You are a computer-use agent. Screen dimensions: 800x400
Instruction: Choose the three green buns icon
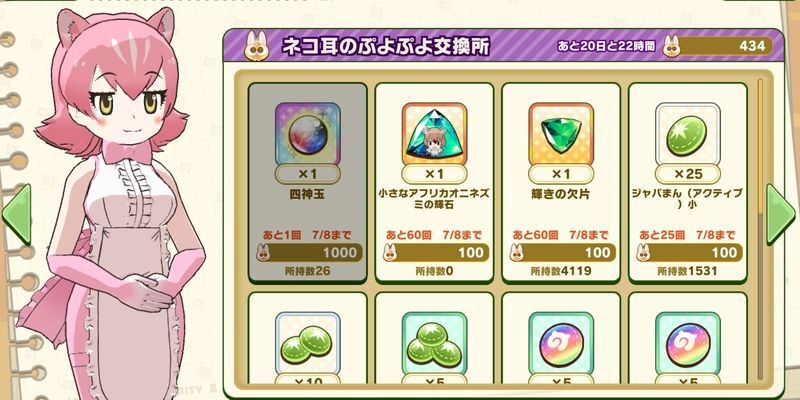click(434, 344)
